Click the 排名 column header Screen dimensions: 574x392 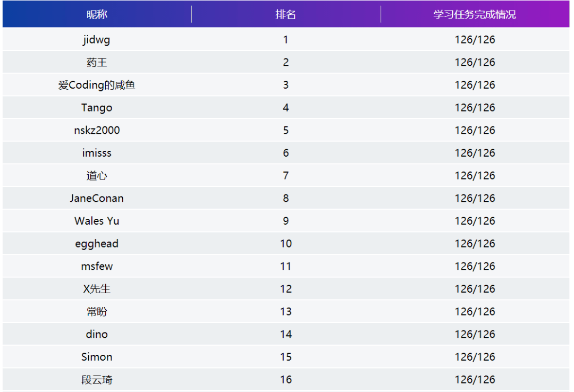285,14
